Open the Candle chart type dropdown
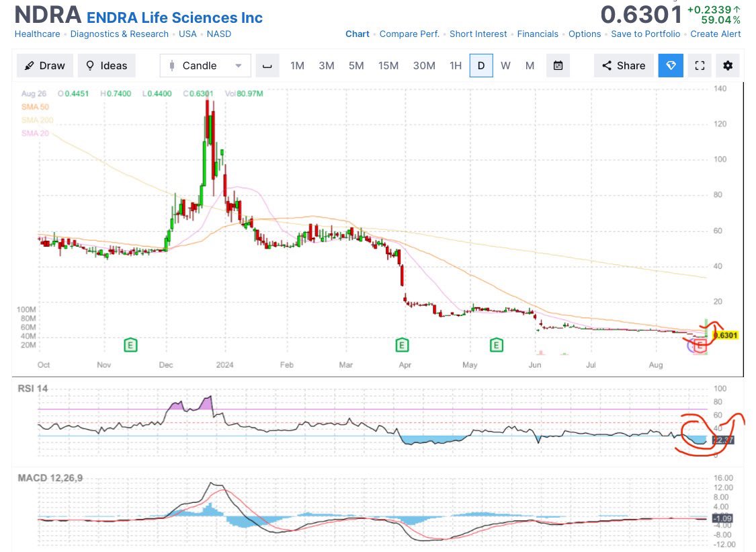Image resolution: width=756 pixels, height=552 pixels. point(239,65)
